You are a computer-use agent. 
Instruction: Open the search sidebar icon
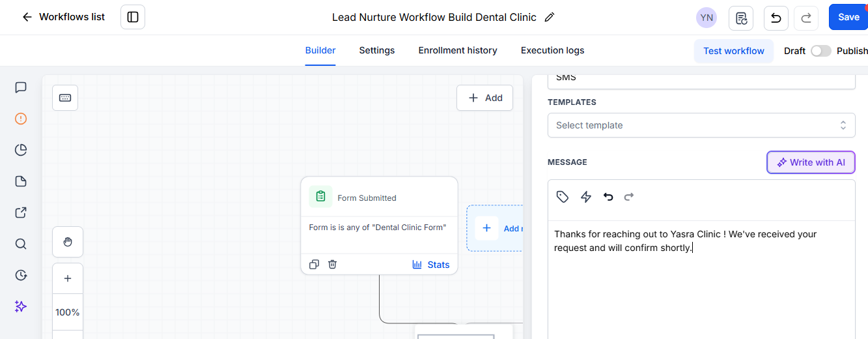click(x=21, y=244)
